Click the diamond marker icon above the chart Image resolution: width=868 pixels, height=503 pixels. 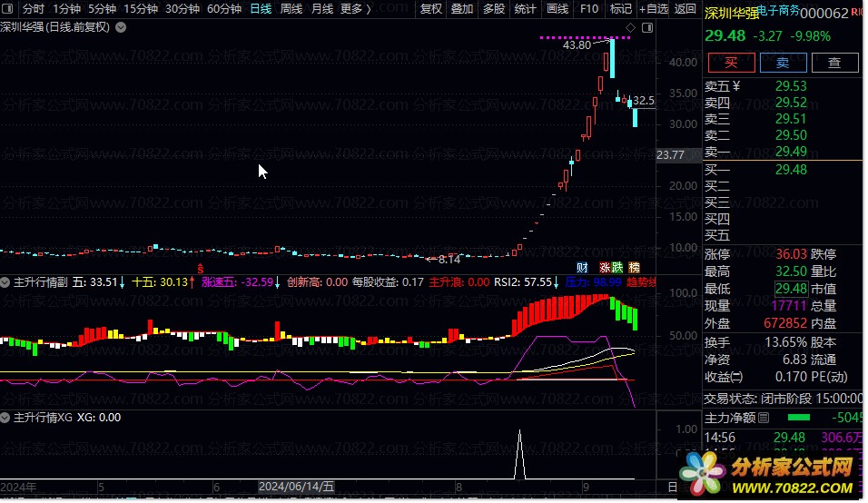point(630,27)
